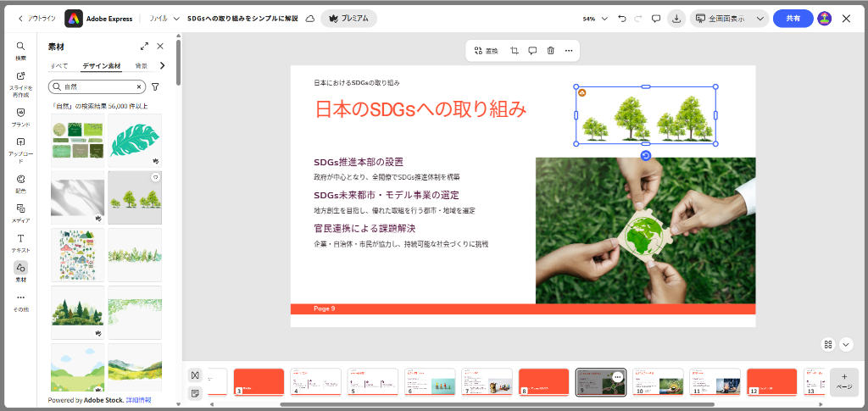
Task: Open the 54% zoom level dropdown
Action: click(x=595, y=19)
